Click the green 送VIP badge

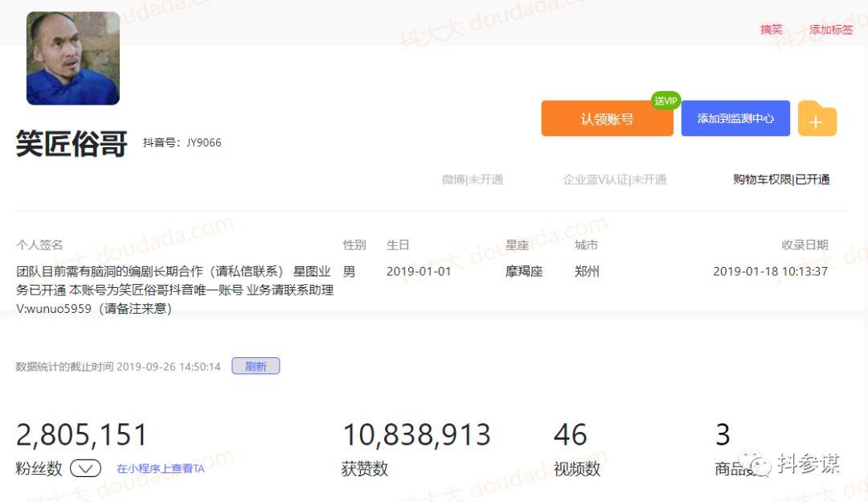(x=665, y=101)
